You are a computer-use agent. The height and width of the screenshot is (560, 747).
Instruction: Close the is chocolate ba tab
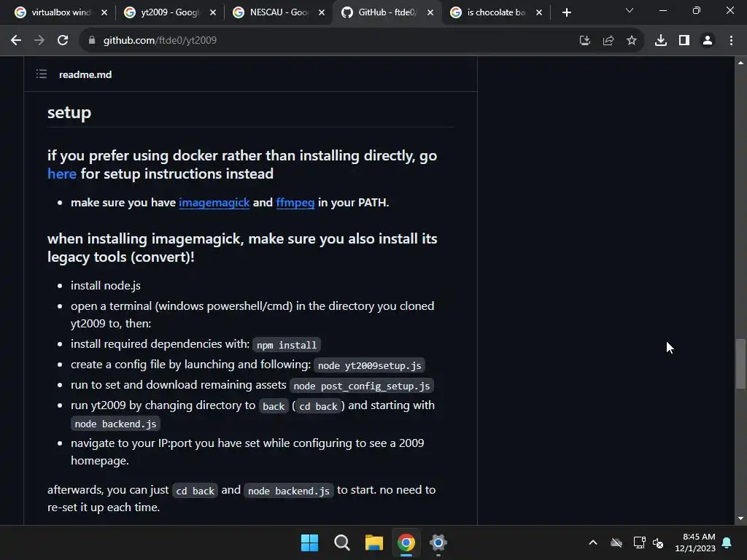point(539,13)
